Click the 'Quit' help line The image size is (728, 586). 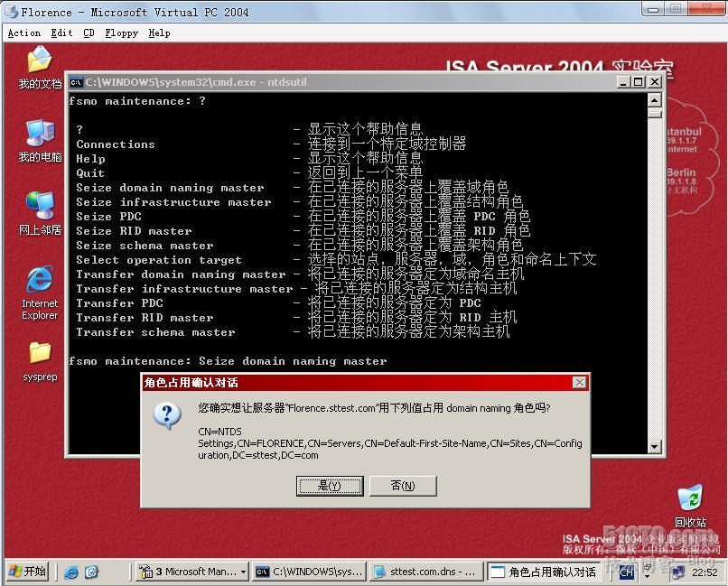click(x=249, y=173)
